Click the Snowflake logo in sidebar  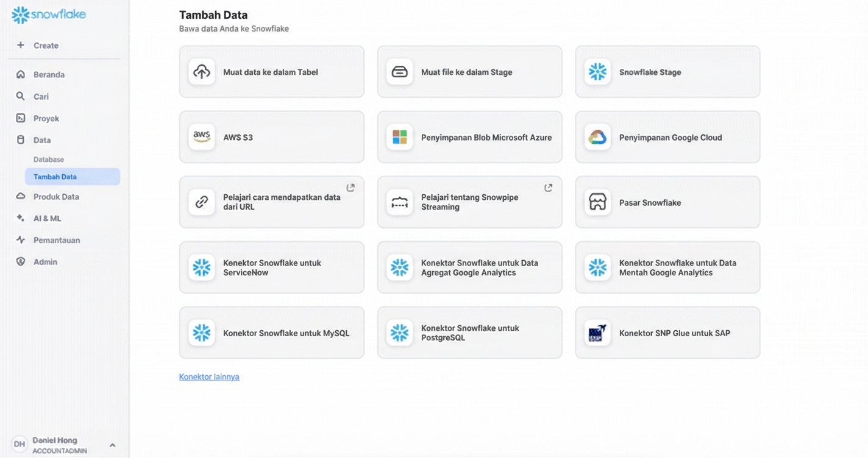pyautogui.click(x=49, y=15)
